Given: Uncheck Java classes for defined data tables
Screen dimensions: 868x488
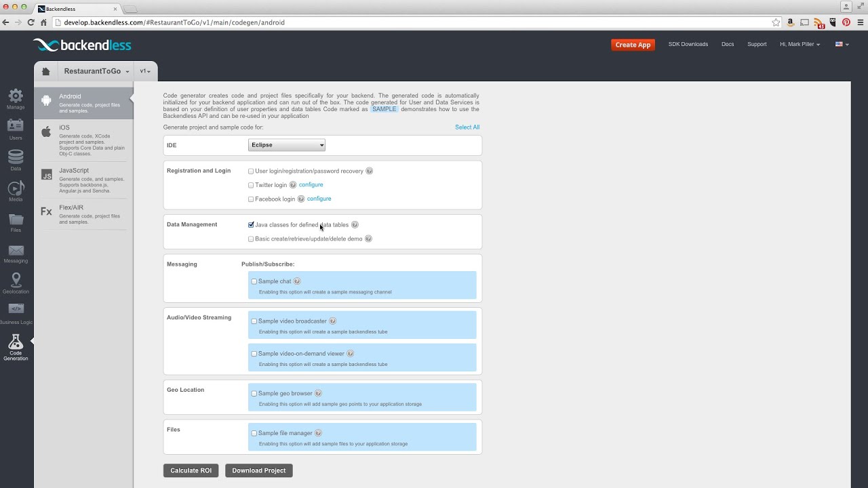Looking at the screenshot, I should 251,225.
